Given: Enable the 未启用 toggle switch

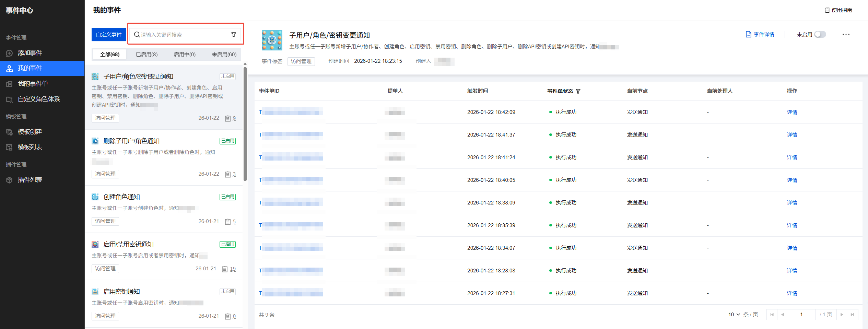Looking at the screenshot, I should click(x=820, y=34).
